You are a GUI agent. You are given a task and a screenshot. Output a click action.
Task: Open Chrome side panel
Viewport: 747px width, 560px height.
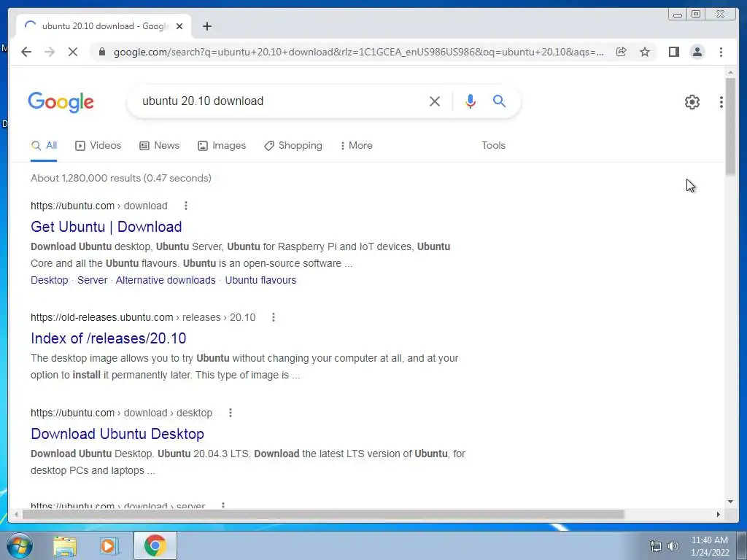coord(673,52)
